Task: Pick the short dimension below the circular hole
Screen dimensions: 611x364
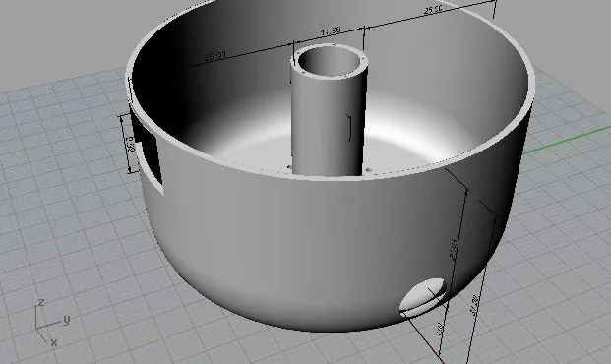Action: point(440,330)
